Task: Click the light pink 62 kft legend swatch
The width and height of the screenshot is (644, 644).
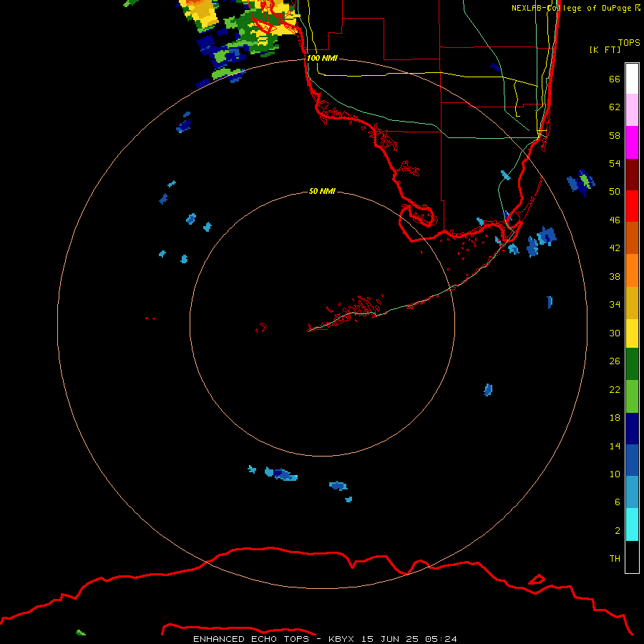Action: [632, 109]
